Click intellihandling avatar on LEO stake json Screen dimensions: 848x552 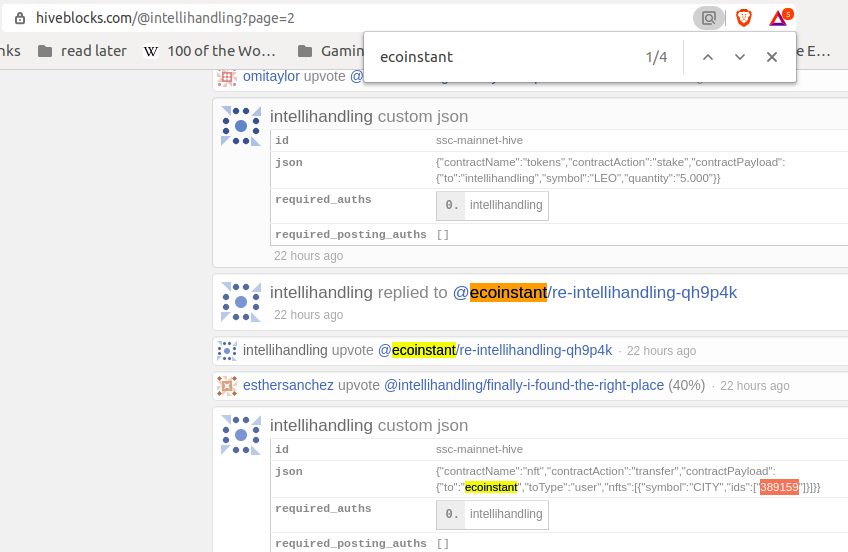click(241, 126)
